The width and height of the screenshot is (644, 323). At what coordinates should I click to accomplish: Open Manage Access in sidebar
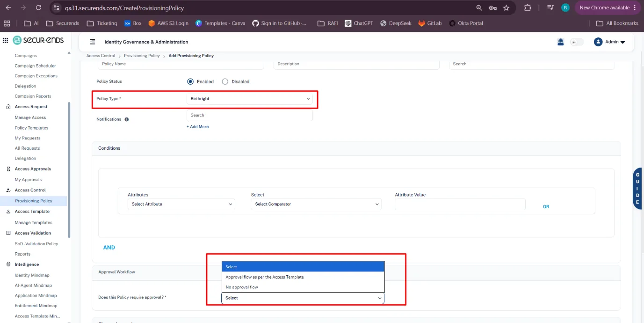[30, 117]
